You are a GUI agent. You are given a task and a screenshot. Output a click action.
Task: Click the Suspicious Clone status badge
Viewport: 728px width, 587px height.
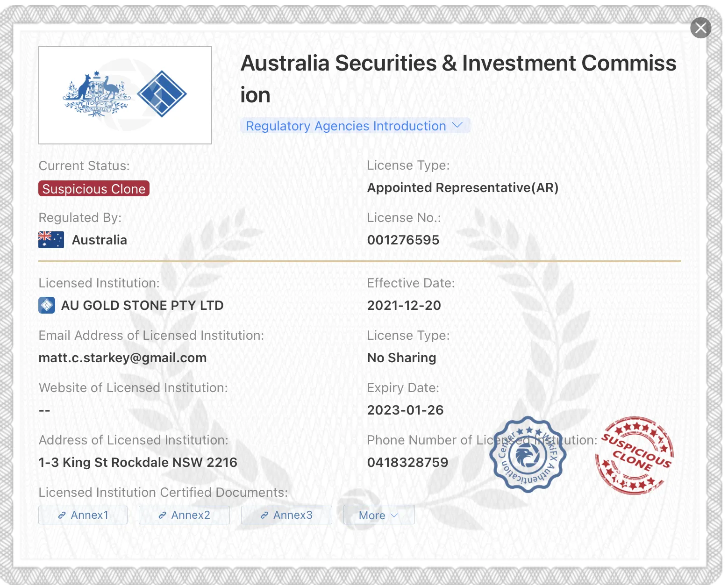(94, 189)
